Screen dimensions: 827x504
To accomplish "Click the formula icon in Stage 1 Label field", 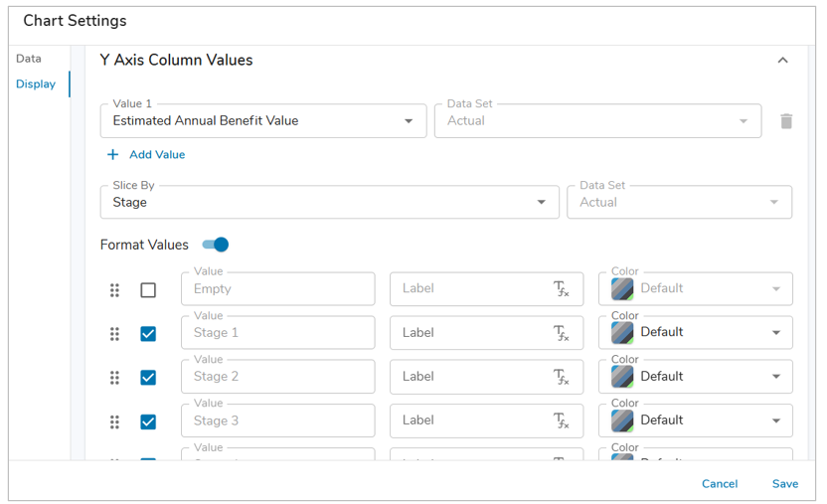I will [562, 333].
